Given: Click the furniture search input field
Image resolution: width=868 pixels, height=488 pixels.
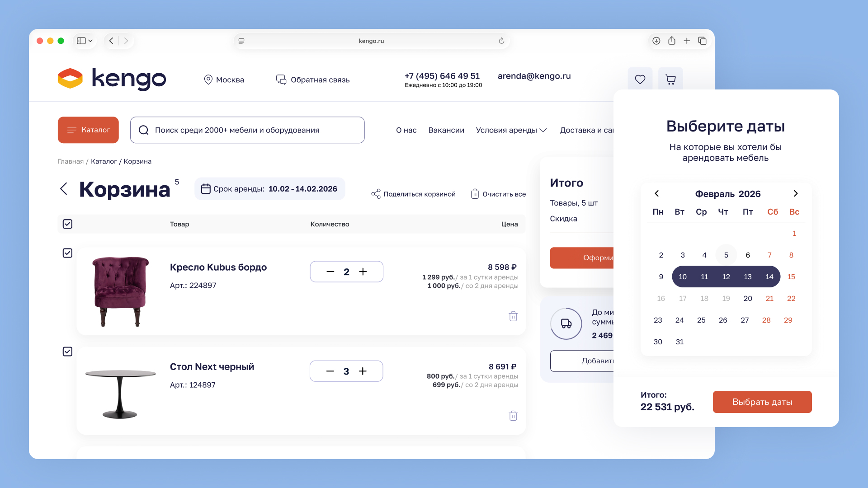Looking at the screenshot, I should (247, 130).
